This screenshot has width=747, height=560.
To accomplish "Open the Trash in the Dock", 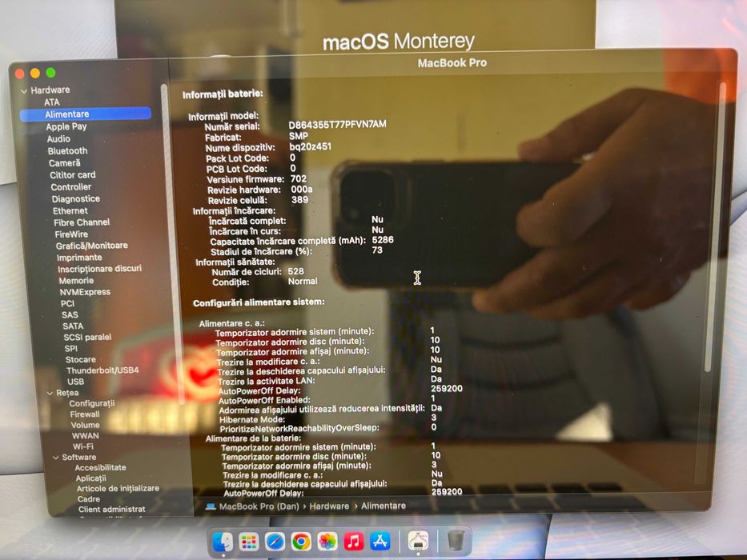I will (x=456, y=541).
